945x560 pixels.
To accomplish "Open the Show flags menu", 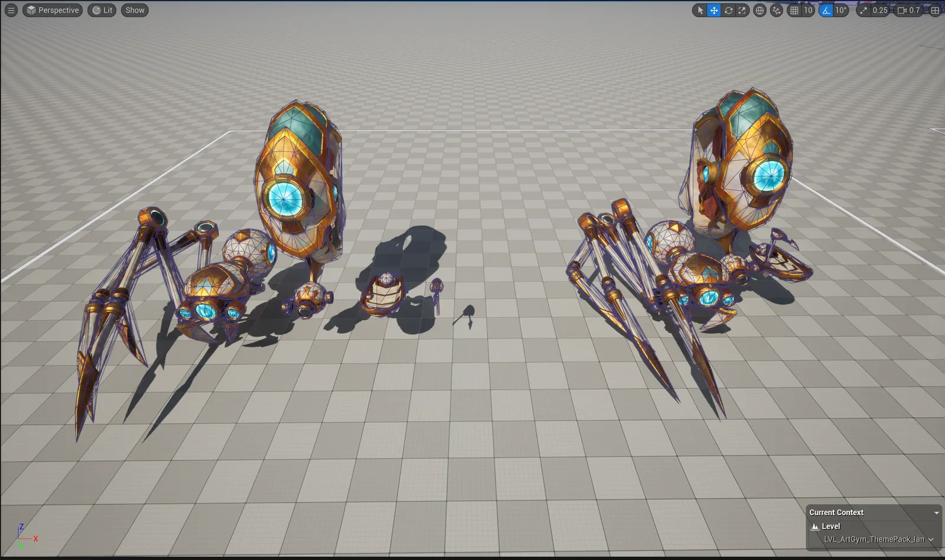I will [x=135, y=10].
